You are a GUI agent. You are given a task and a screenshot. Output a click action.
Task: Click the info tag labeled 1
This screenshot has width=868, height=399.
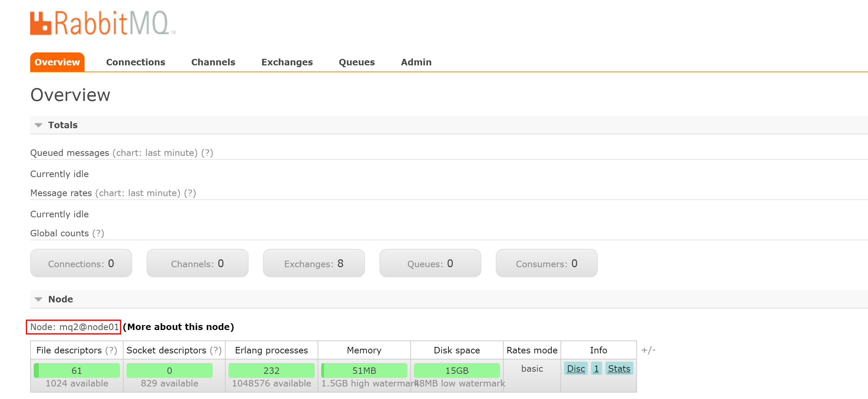596,368
